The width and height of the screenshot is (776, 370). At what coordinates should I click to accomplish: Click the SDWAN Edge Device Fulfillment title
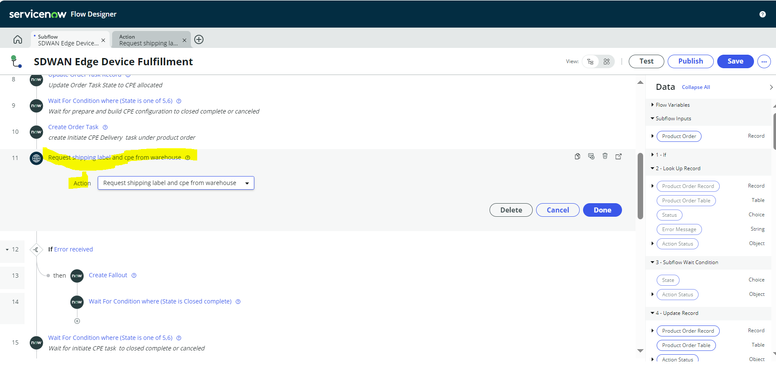pos(113,62)
